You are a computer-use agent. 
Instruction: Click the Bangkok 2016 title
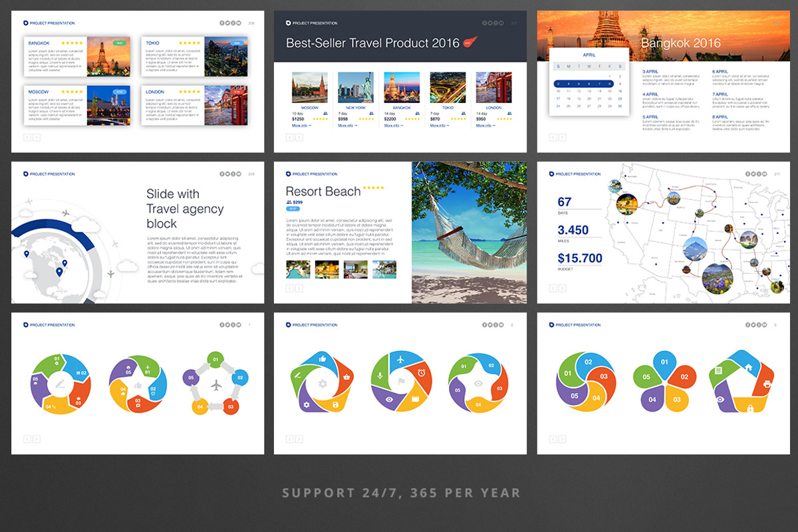point(680,43)
